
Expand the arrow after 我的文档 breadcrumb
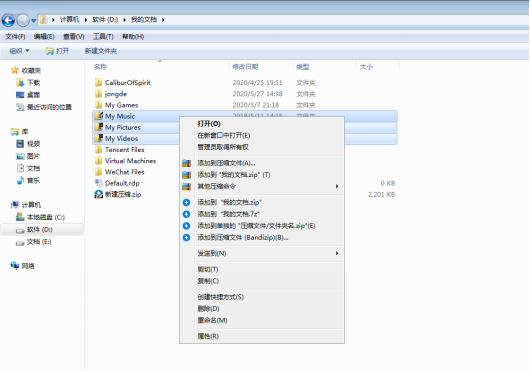pyautogui.click(x=163, y=20)
